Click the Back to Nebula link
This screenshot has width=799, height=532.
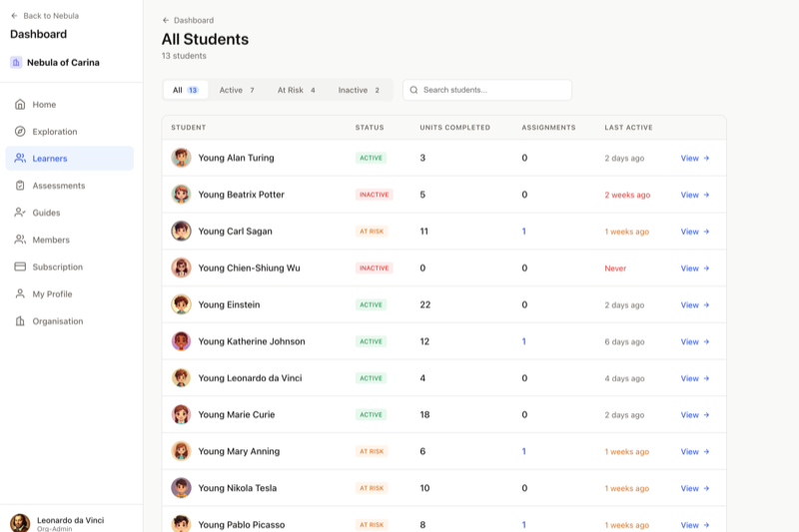tap(45, 16)
